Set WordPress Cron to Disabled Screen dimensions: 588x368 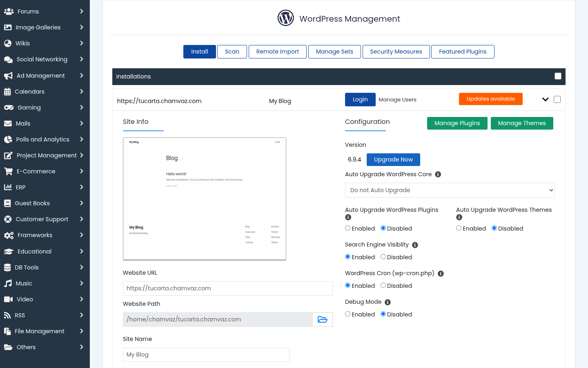point(383,285)
